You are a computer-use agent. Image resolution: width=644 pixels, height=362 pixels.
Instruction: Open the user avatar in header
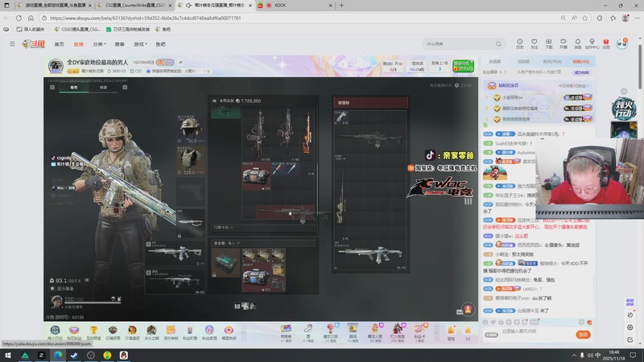pyautogui.click(x=621, y=43)
